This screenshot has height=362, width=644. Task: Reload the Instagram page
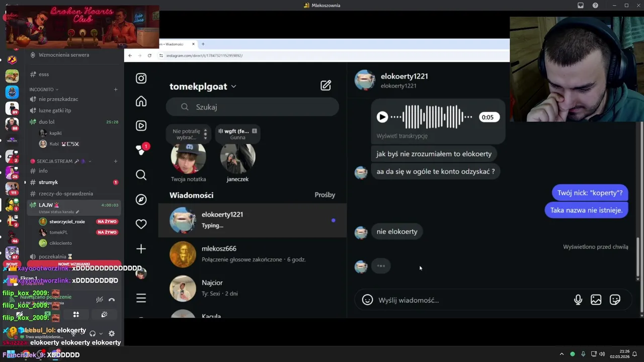[149, 55]
